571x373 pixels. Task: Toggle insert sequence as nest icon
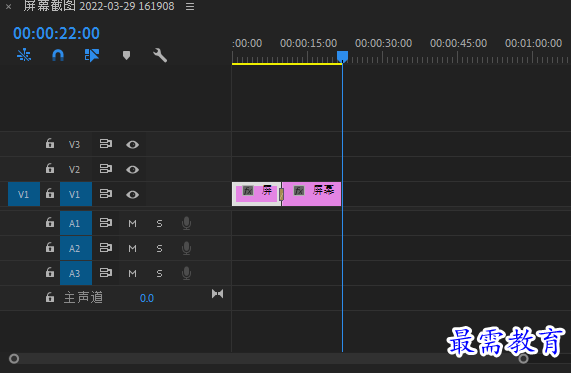(x=24, y=55)
